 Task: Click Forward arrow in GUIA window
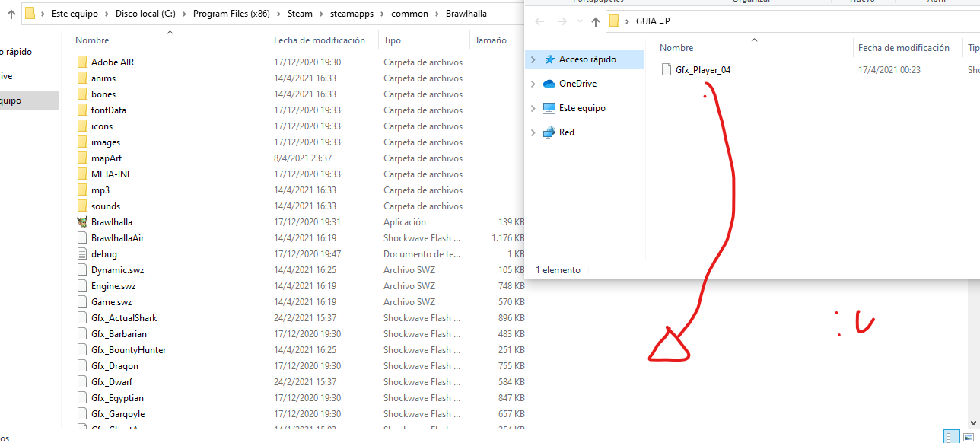562,22
